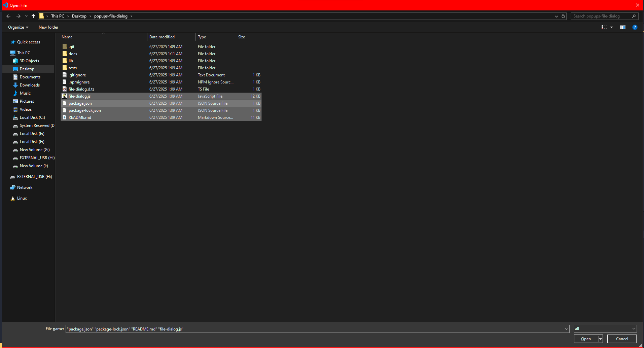Click the README.md file icon
Image resolution: width=644 pixels, height=348 pixels.
[65, 117]
